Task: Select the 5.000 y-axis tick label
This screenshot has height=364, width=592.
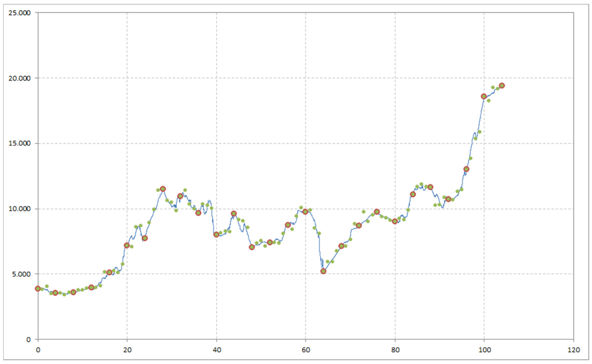Action: 21,274
